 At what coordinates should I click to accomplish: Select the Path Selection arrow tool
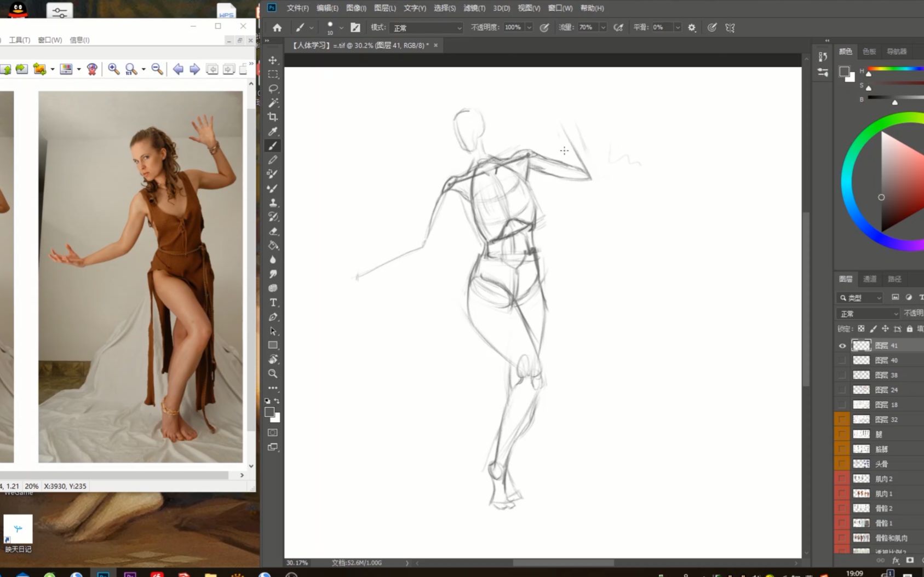tap(273, 331)
